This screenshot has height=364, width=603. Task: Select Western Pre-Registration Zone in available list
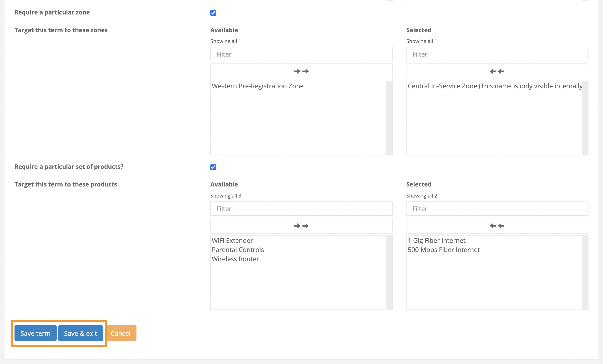coord(258,86)
